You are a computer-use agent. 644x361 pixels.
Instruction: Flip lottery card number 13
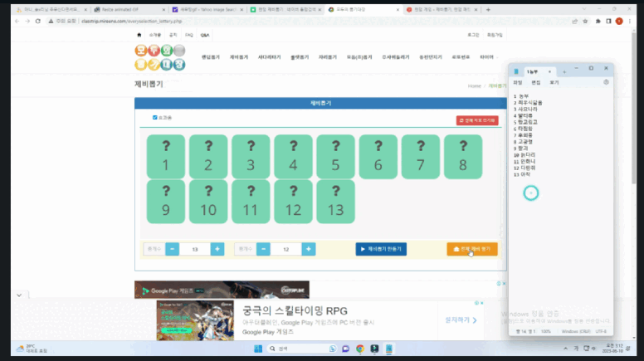(335, 202)
